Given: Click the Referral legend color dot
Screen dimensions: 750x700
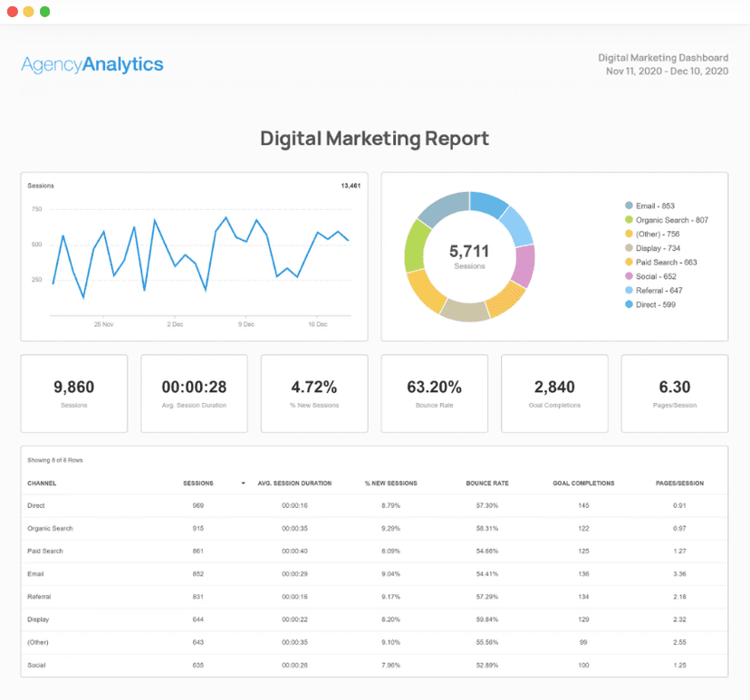Looking at the screenshot, I should (x=629, y=291).
